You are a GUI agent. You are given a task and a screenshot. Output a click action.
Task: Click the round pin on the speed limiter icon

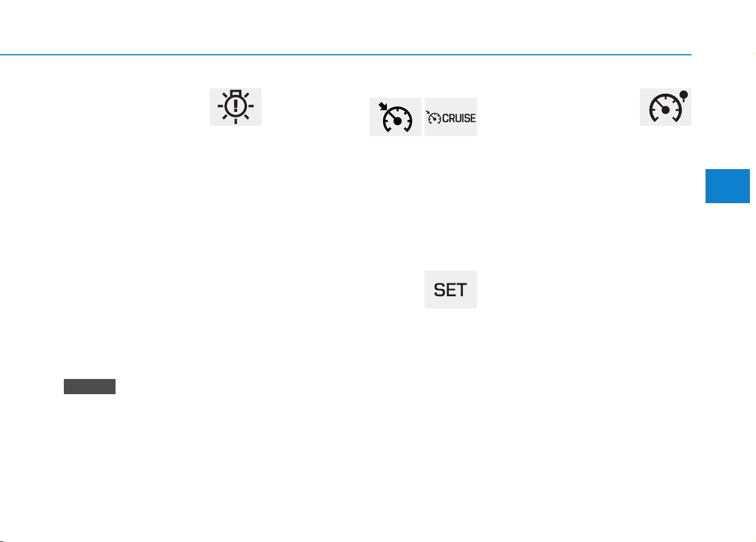click(x=684, y=96)
